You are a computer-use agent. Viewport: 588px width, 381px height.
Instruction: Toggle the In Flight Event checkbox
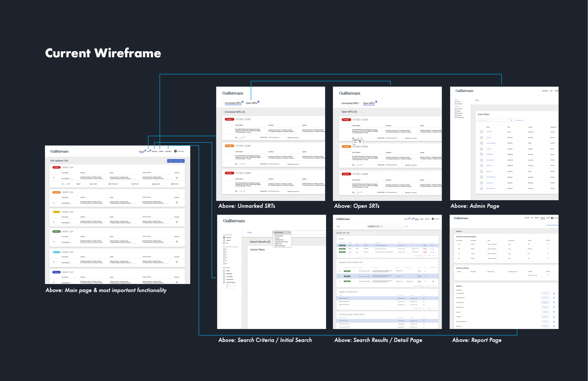[x=109, y=184]
